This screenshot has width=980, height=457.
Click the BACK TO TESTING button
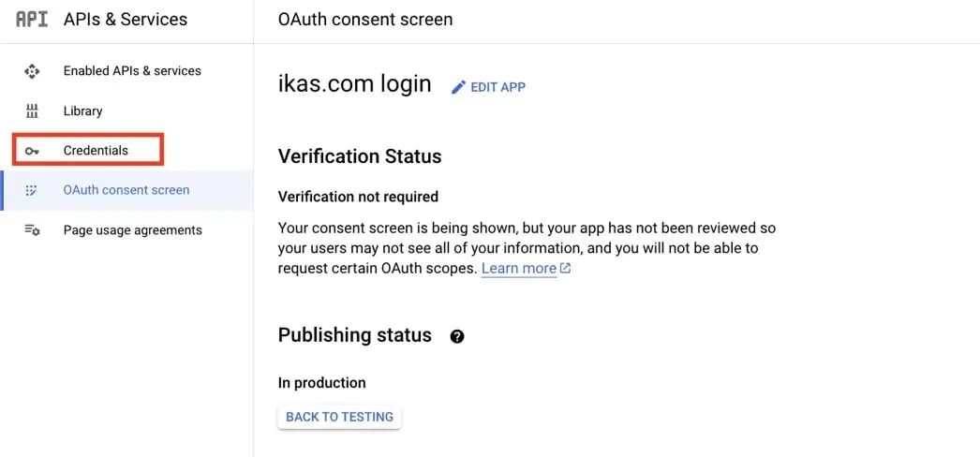pos(339,417)
